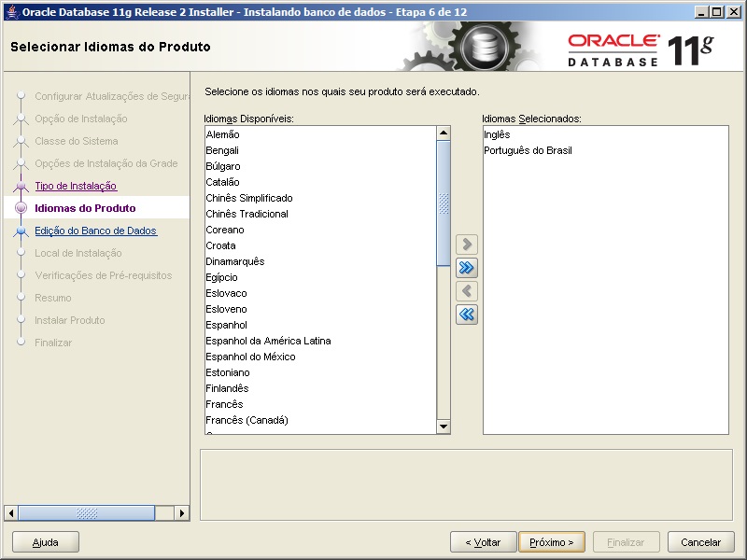Click the Classe do Sistema step
The height and width of the screenshot is (560, 747).
coord(77,141)
